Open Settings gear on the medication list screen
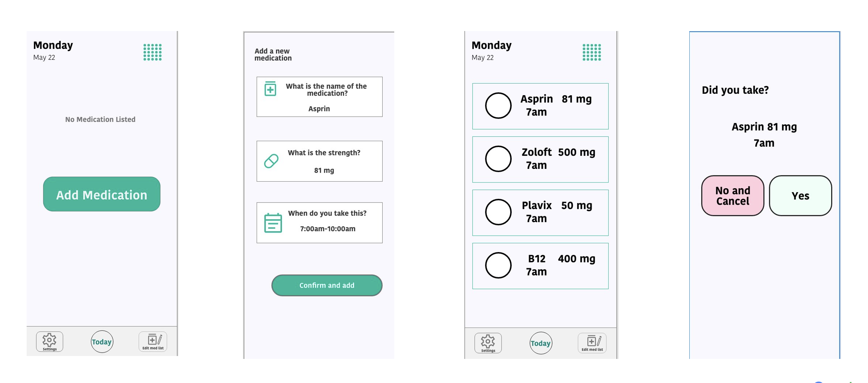 pyautogui.click(x=488, y=343)
